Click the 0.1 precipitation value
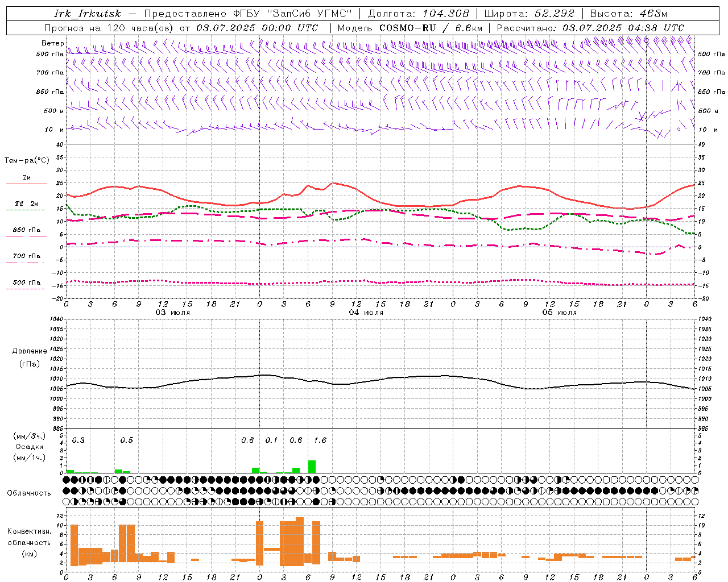This screenshot has height=582, width=728. click(271, 440)
